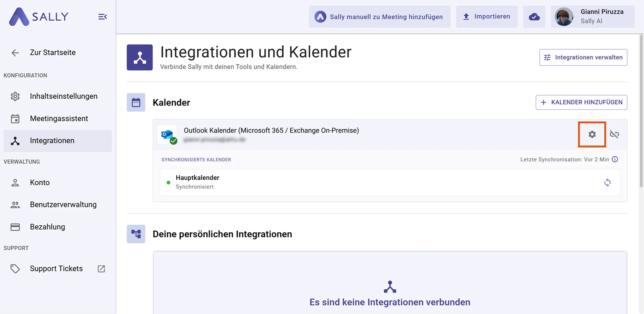
Task: Click the 'Synchronisierte Kalender' label
Action: (196, 160)
